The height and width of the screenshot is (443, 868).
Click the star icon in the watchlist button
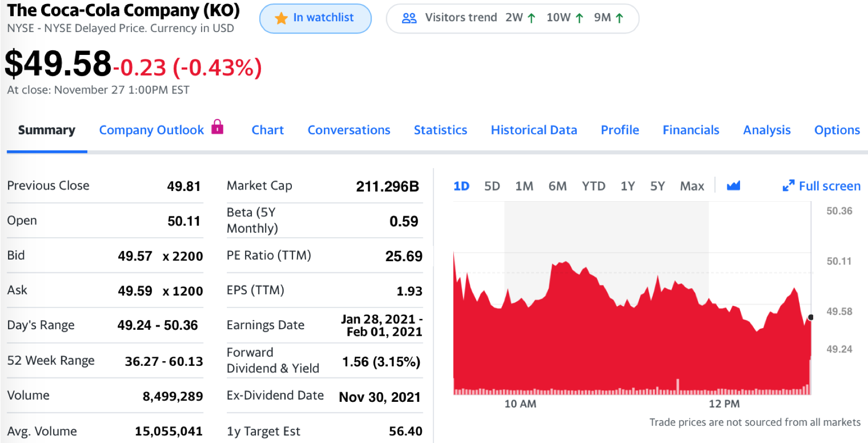pyautogui.click(x=281, y=18)
